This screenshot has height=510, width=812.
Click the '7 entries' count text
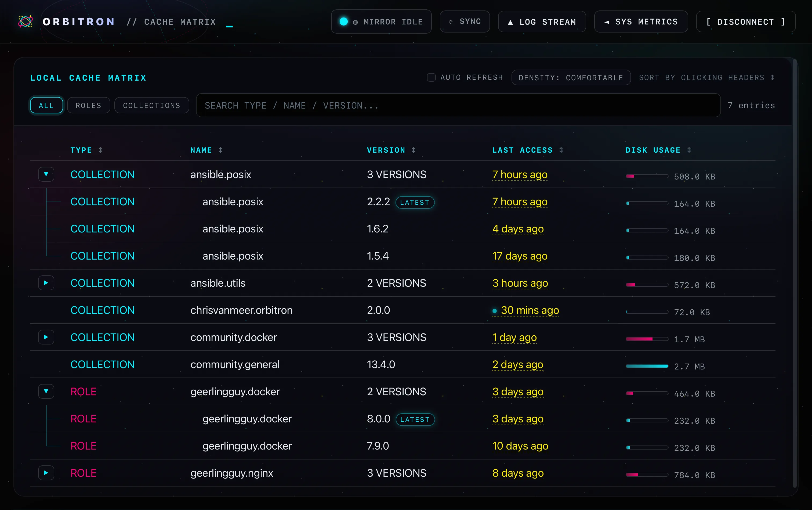[x=751, y=106]
